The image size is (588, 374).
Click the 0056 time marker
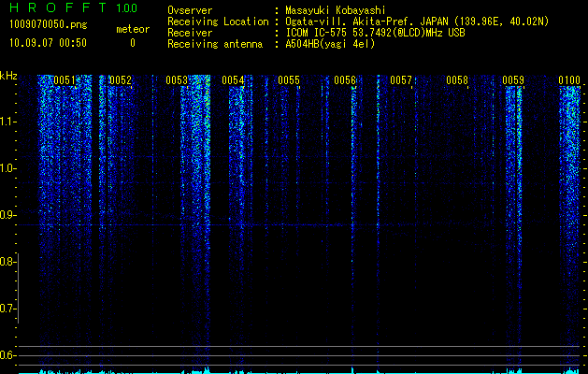click(345, 80)
